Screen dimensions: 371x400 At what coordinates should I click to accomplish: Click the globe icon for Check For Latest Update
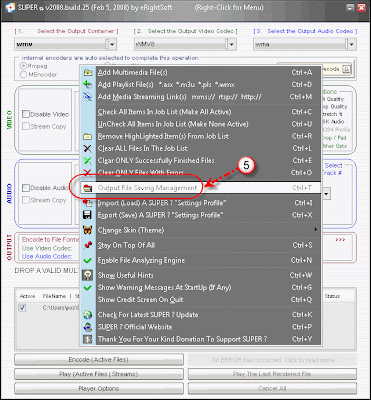[x=88, y=315]
